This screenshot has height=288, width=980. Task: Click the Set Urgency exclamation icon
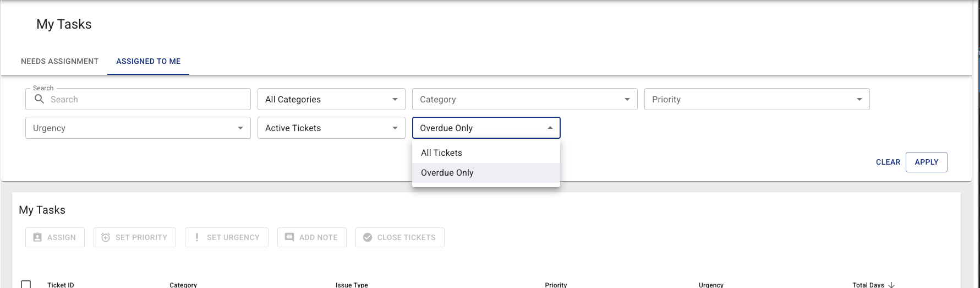coord(197,237)
